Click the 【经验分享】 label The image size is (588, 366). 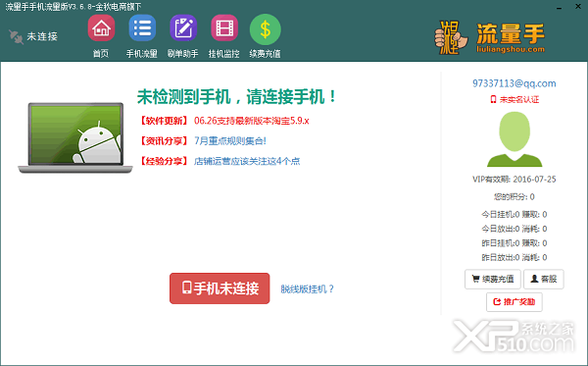click(x=164, y=161)
